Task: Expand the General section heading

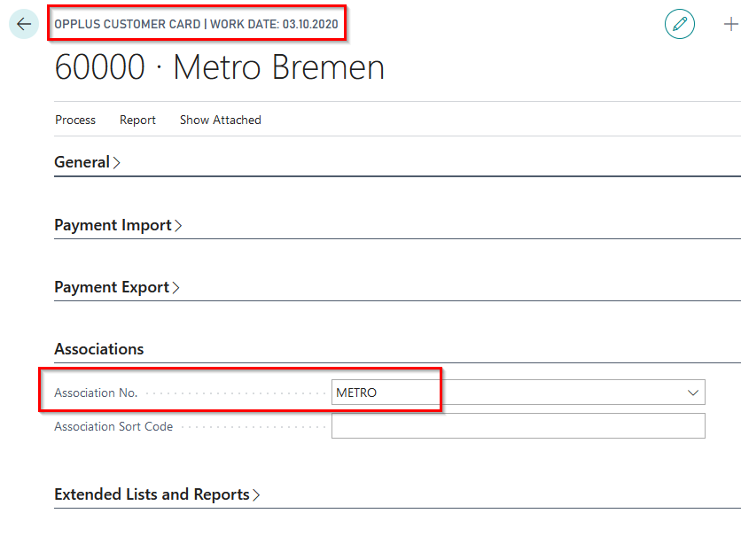Action: (x=82, y=162)
